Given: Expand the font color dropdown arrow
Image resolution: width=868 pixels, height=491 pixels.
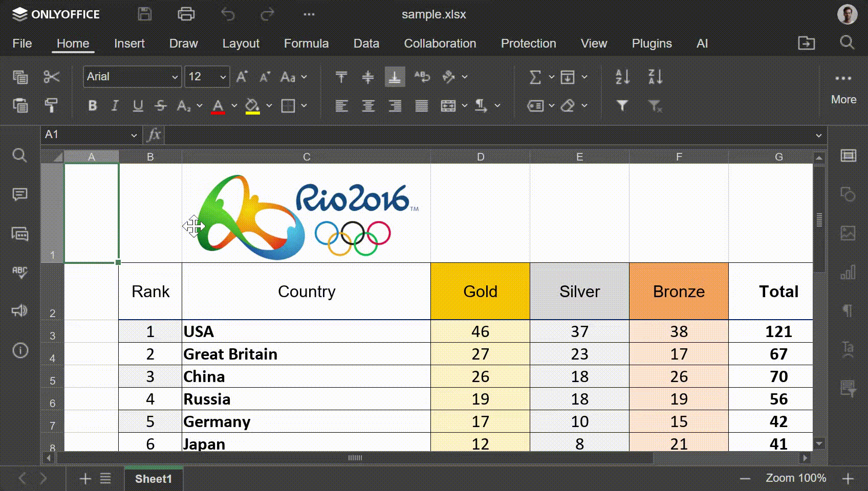Looking at the screenshot, I should point(234,106).
